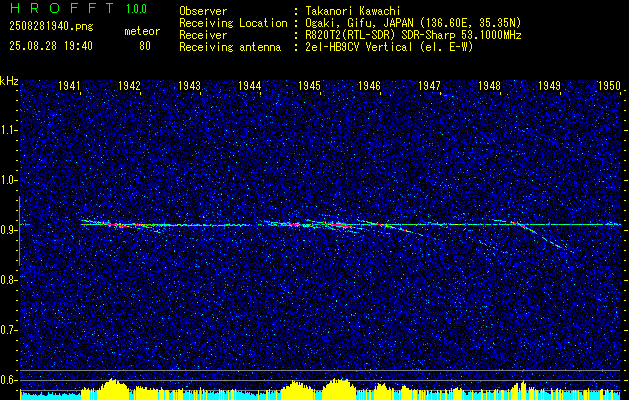Click the version number 1.0.0
Screen dimensions: 629x400
pyautogui.click(x=136, y=9)
